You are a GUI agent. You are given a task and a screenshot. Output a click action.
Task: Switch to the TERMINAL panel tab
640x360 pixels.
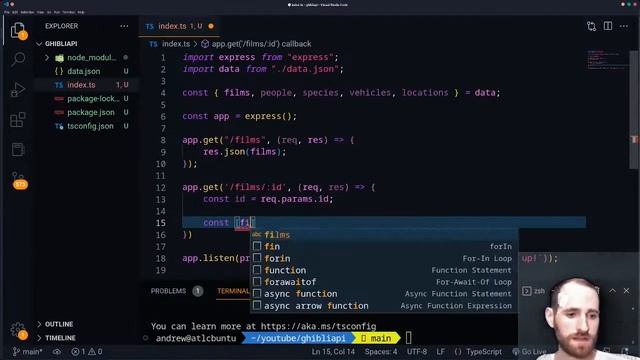tap(233, 291)
